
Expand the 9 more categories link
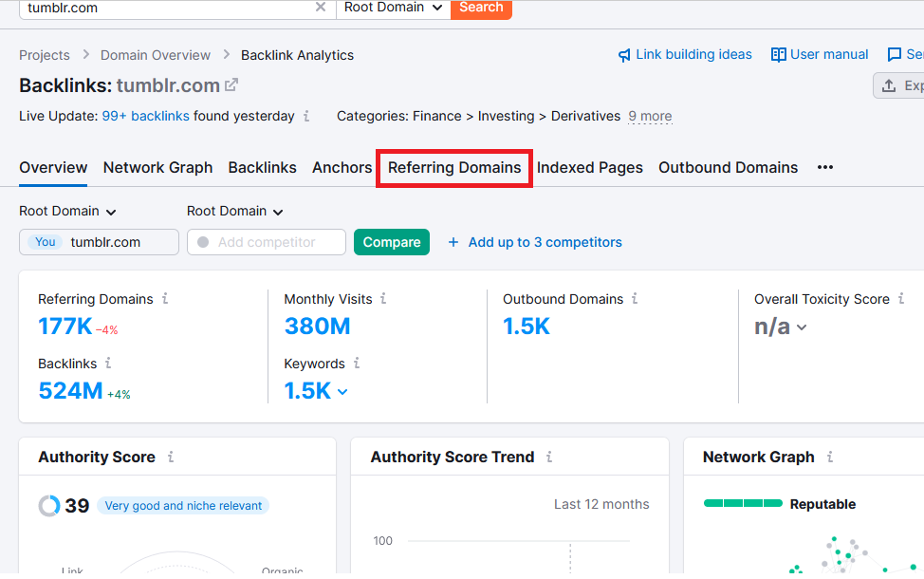coord(650,116)
